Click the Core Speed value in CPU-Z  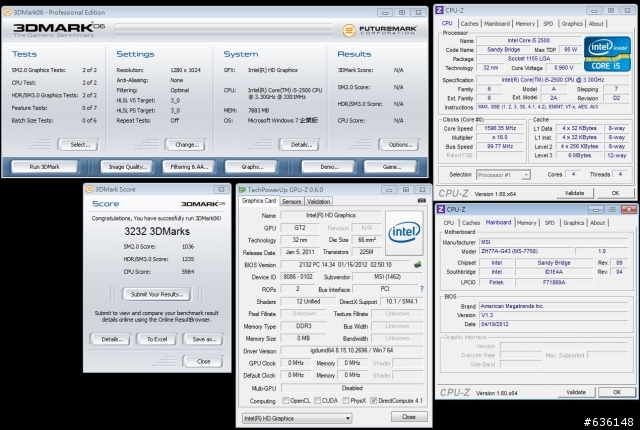[x=500, y=129]
